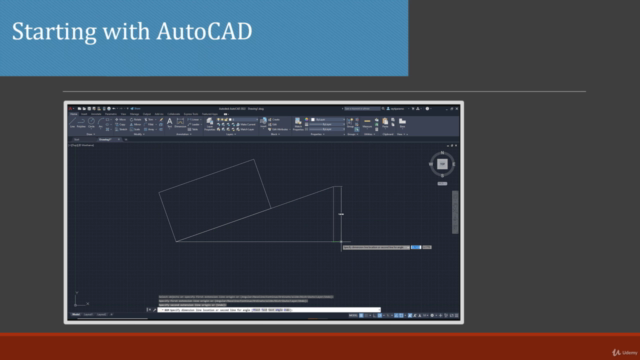The image size is (640, 360).
Task: Click the ViewCube TOP face
Action: (442, 164)
